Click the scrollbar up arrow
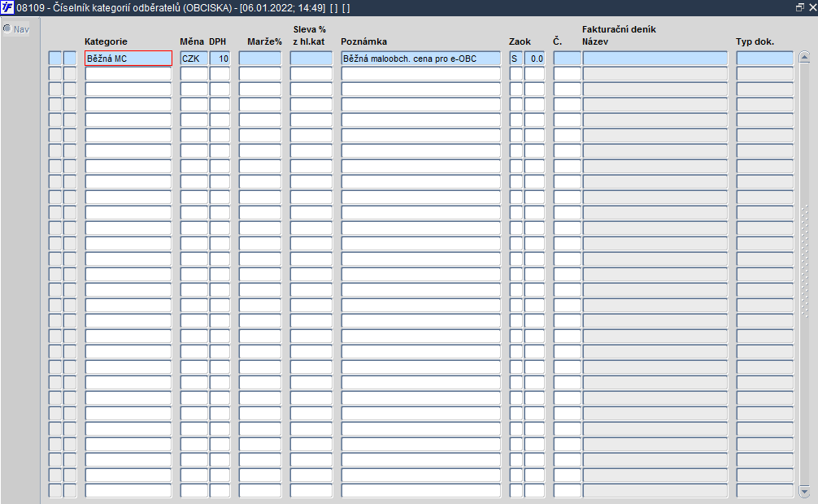This screenshot has height=504, width=818. point(804,56)
